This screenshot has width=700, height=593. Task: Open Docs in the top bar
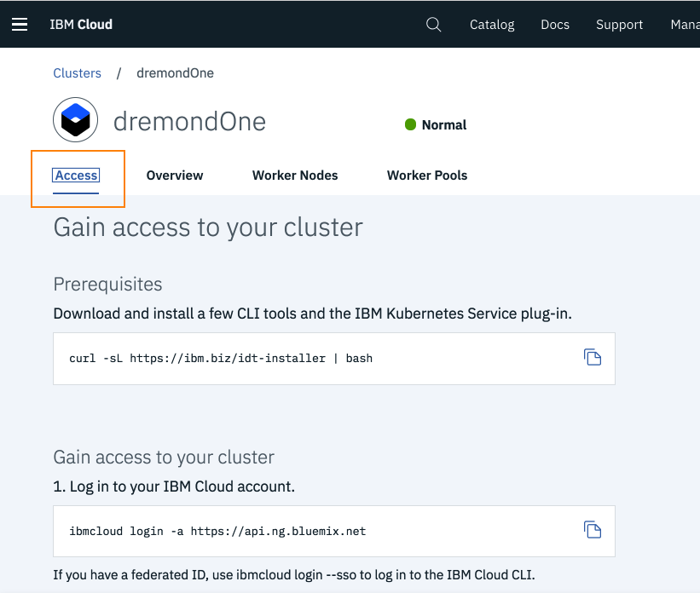[x=555, y=24]
